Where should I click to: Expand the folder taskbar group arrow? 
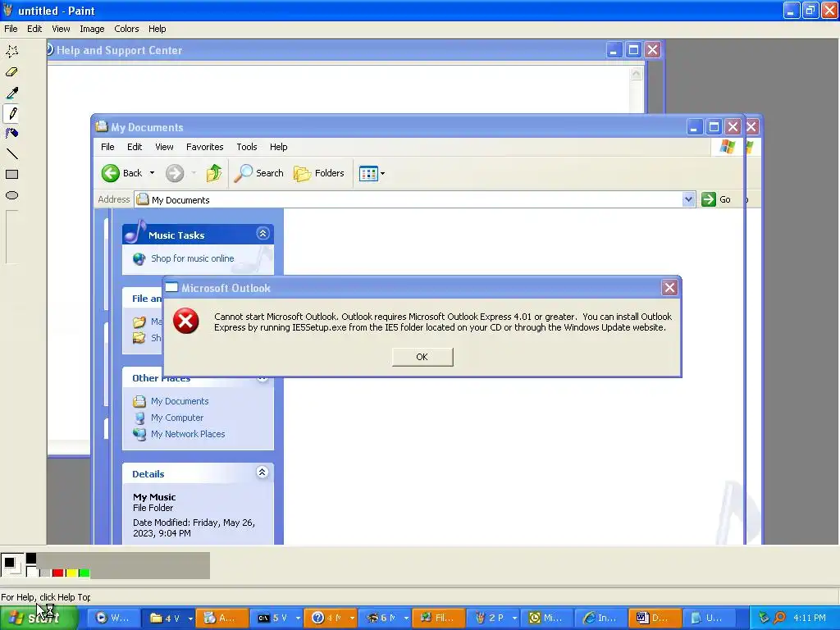click(x=190, y=618)
